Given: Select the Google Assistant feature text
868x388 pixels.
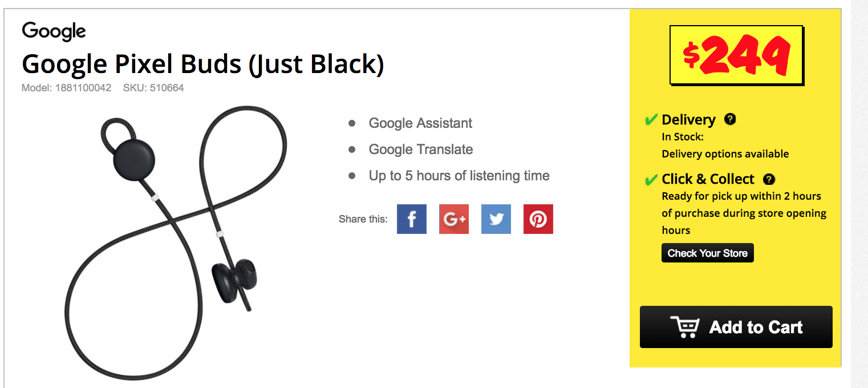Looking at the screenshot, I should (420, 123).
